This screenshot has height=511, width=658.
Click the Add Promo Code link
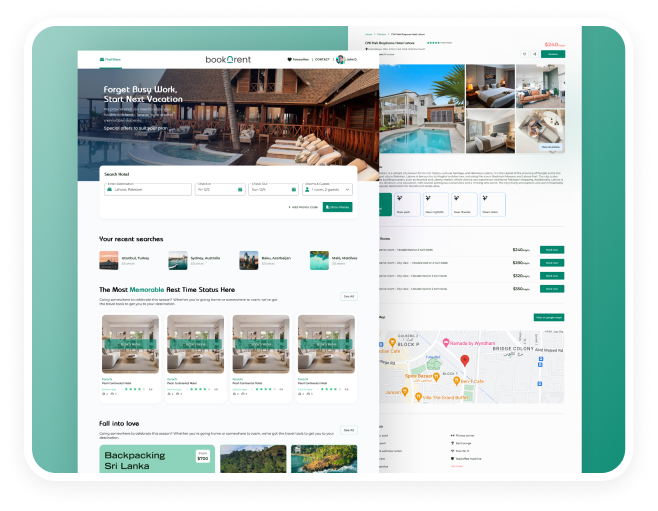pyautogui.click(x=303, y=207)
